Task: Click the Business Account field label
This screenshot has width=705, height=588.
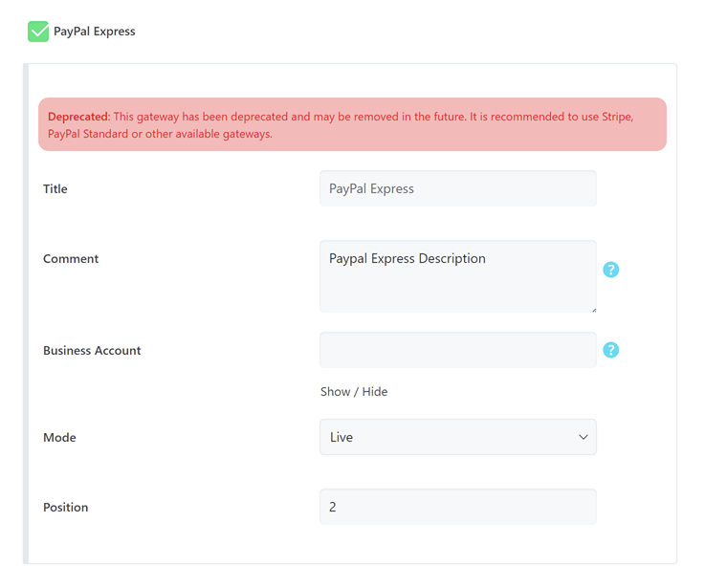Action: pos(92,351)
